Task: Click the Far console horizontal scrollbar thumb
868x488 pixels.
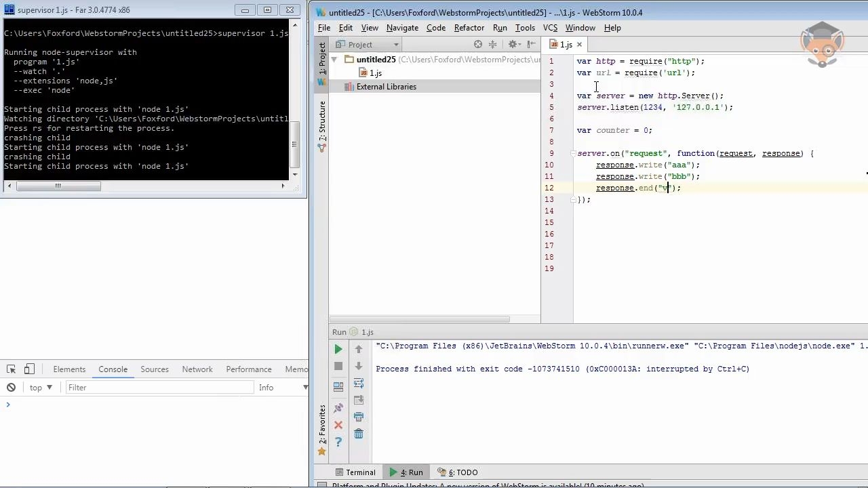Action: coord(58,186)
